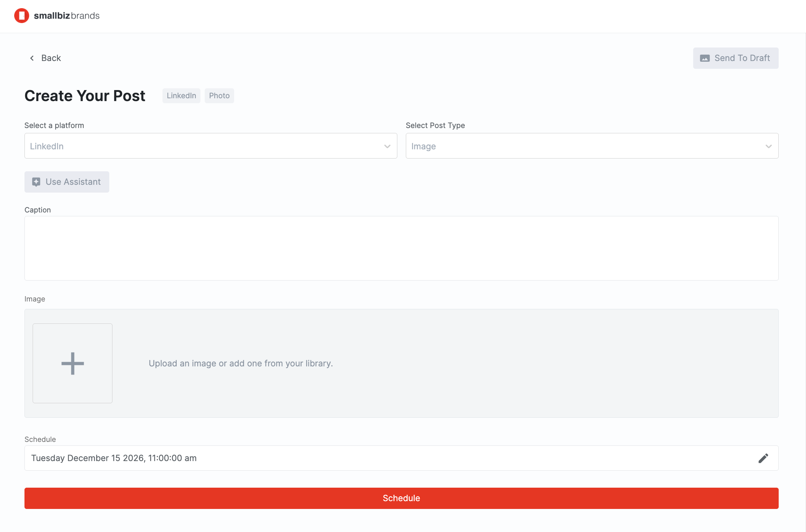The image size is (806, 532).
Task: Go back using the Back link
Action: pyautogui.click(x=45, y=58)
